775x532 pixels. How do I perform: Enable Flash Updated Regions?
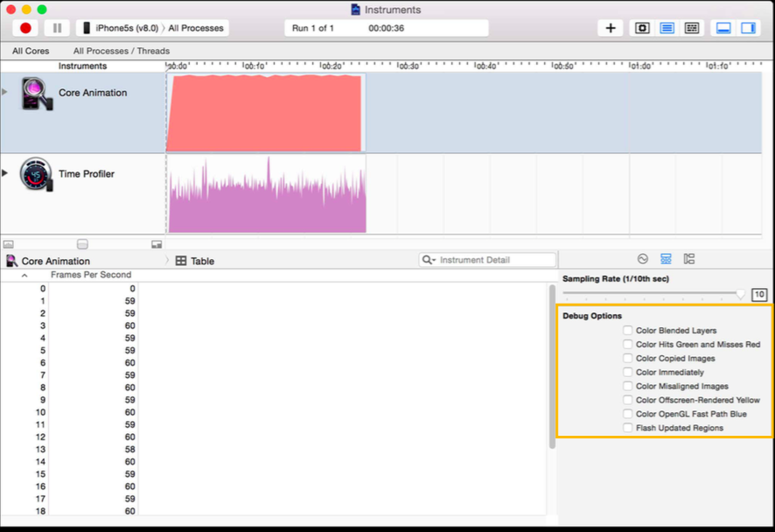(628, 428)
